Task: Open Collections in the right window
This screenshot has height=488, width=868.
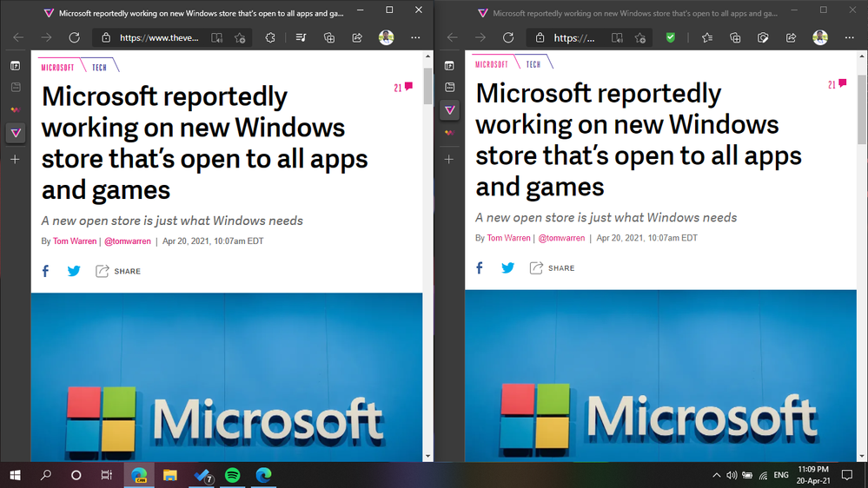Action: pyautogui.click(x=735, y=37)
